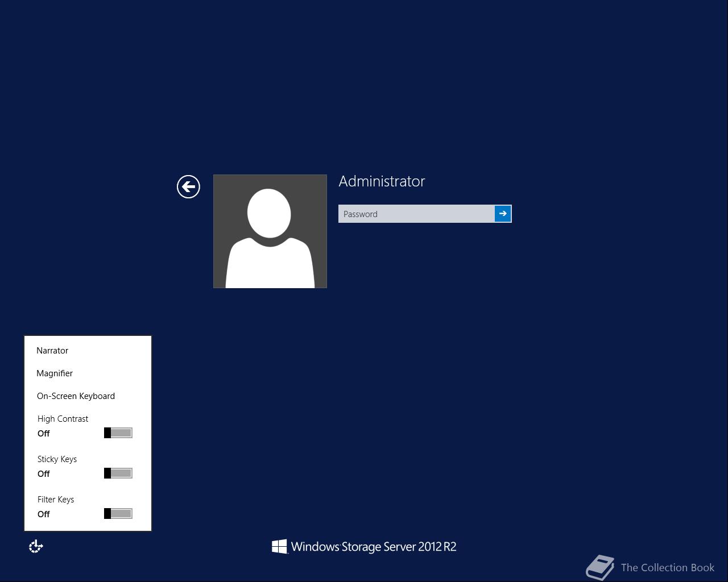Click the Administrator account name
Image resolution: width=728 pixels, height=582 pixels.
pyautogui.click(x=382, y=181)
